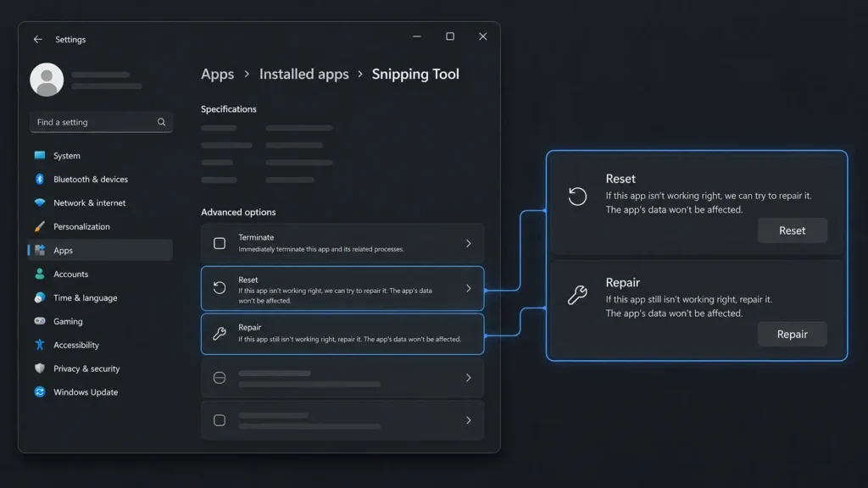Viewport: 868px width, 488px height.
Task: Click the Accessibility figure icon
Action: [x=40, y=345]
